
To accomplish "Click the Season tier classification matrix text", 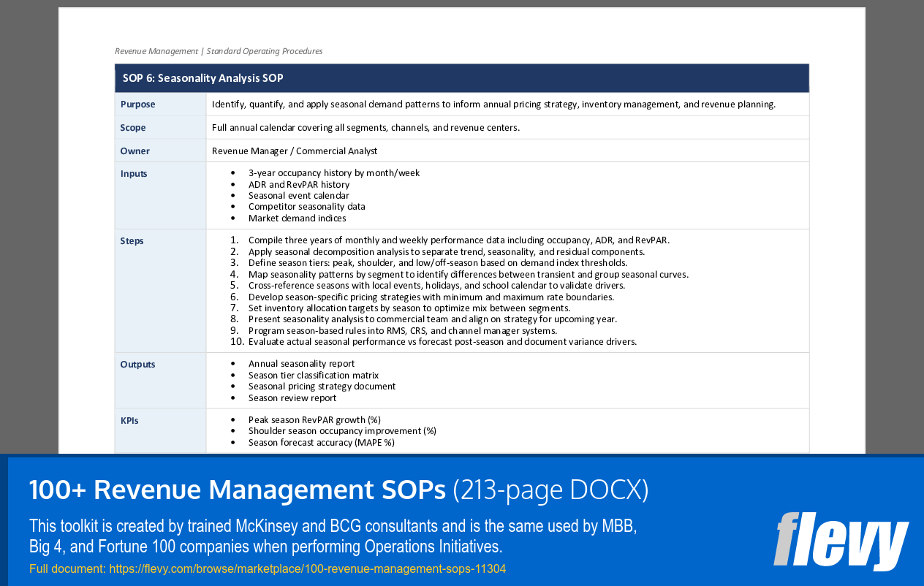I will coord(313,375).
